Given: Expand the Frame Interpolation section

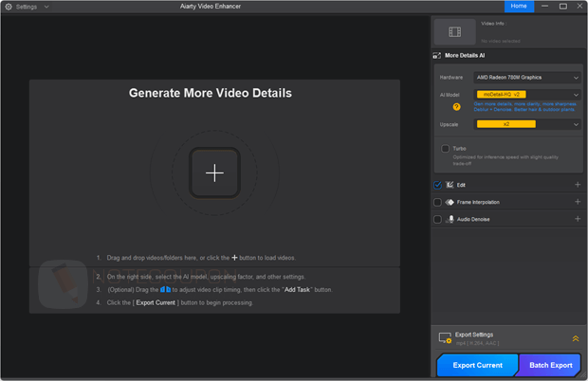Looking at the screenshot, I should tap(578, 202).
